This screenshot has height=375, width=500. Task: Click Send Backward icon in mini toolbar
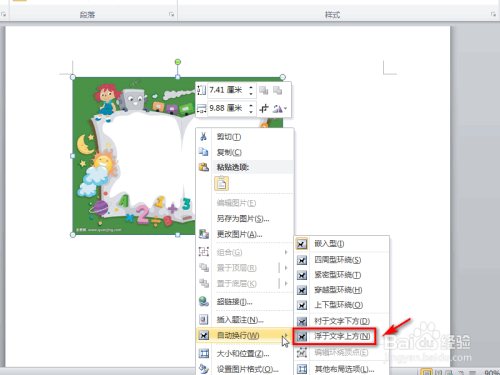click(277, 90)
